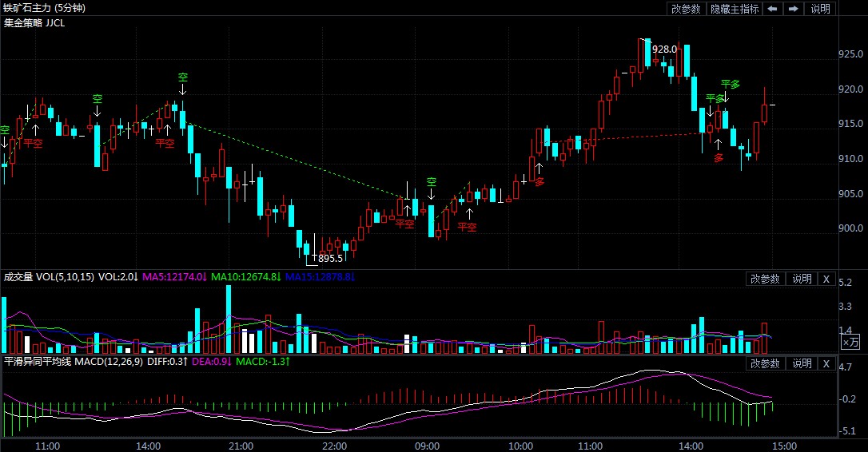Click the 928.0 high price marker
This screenshot has height=452, width=868.
pyautogui.click(x=664, y=50)
